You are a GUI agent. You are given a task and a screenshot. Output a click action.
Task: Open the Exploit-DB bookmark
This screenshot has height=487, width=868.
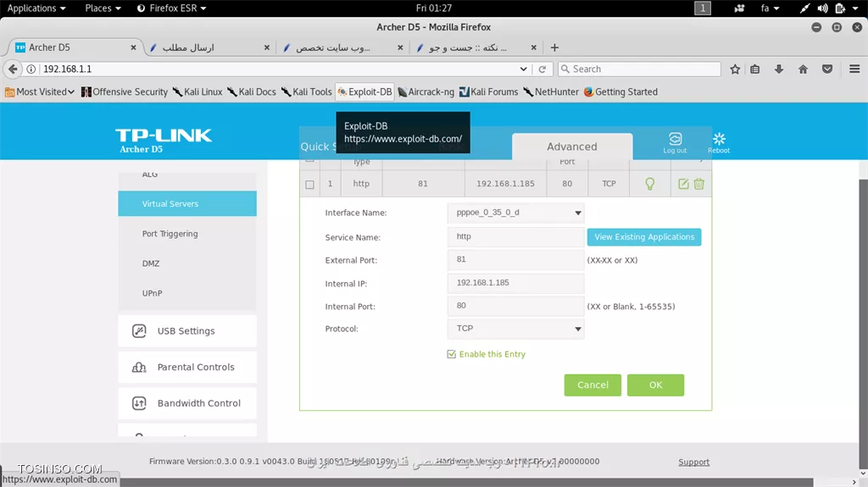(364, 91)
